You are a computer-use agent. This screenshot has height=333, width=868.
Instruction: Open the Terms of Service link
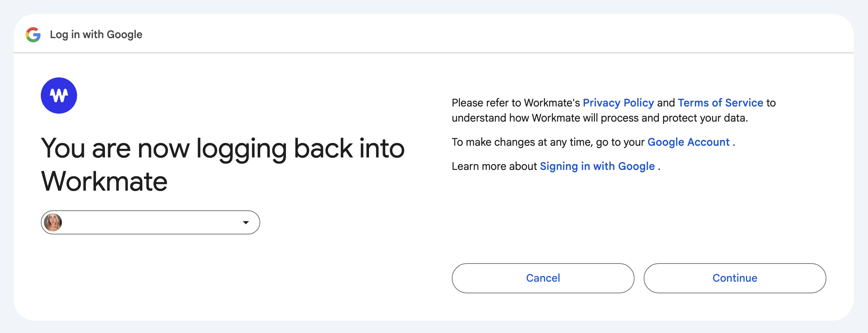pos(720,103)
